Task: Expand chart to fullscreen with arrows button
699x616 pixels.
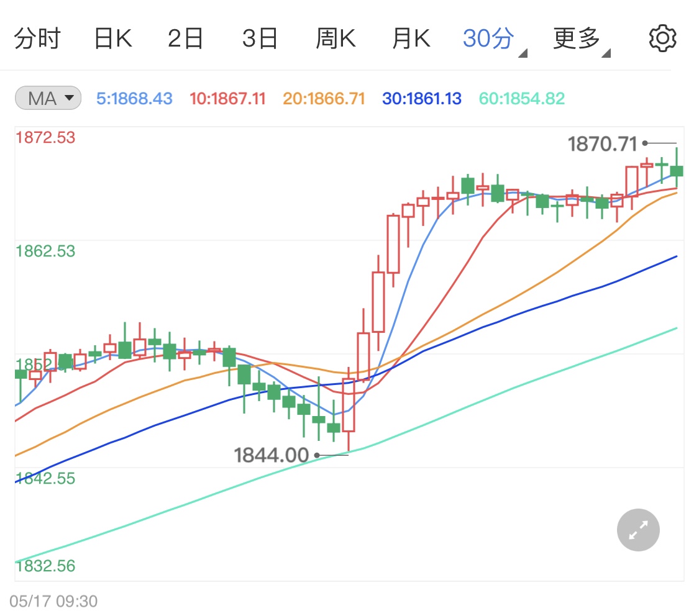Action: (x=638, y=530)
